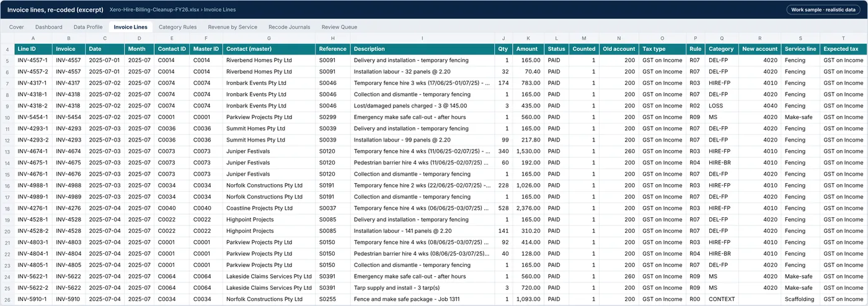Select cell INV-5454-1
Viewport: 868px width, 306px height.
(33, 117)
